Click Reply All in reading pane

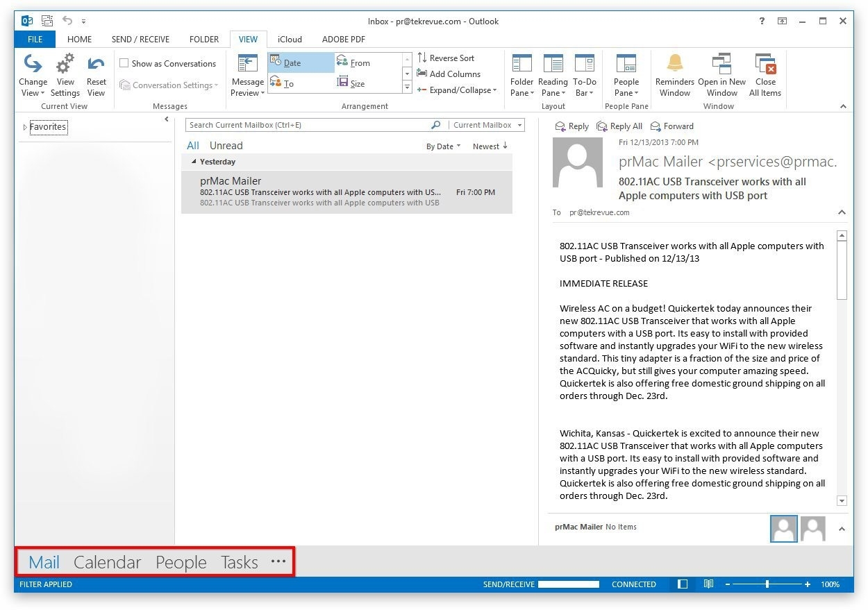click(x=619, y=126)
